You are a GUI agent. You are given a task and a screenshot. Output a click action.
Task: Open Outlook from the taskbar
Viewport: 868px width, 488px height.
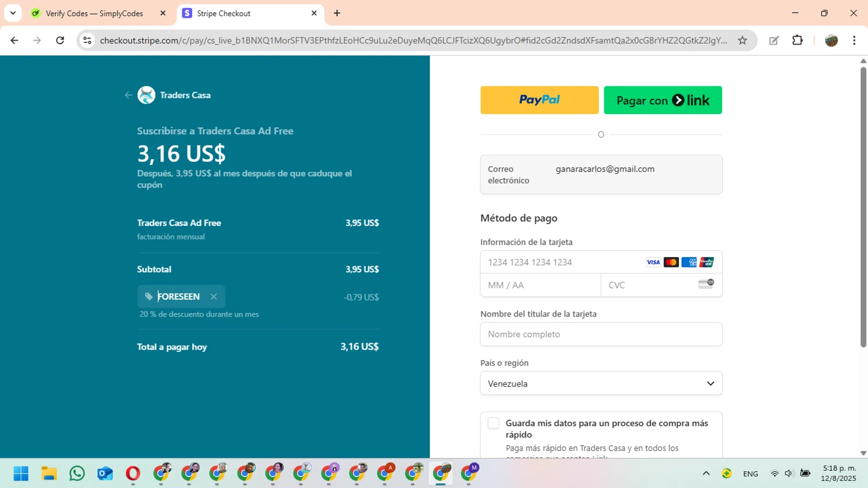[x=105, y=474]
